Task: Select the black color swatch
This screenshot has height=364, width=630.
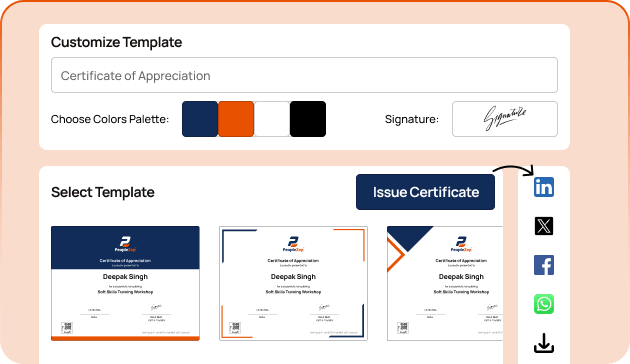Action: click(x=308, y=119)
